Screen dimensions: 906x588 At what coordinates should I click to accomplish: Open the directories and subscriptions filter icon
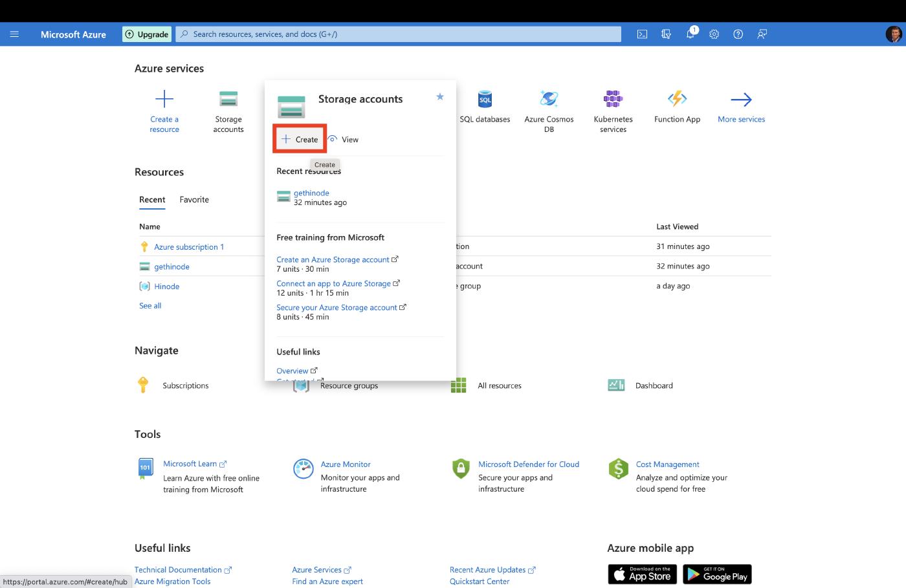(x=666, y=34)
